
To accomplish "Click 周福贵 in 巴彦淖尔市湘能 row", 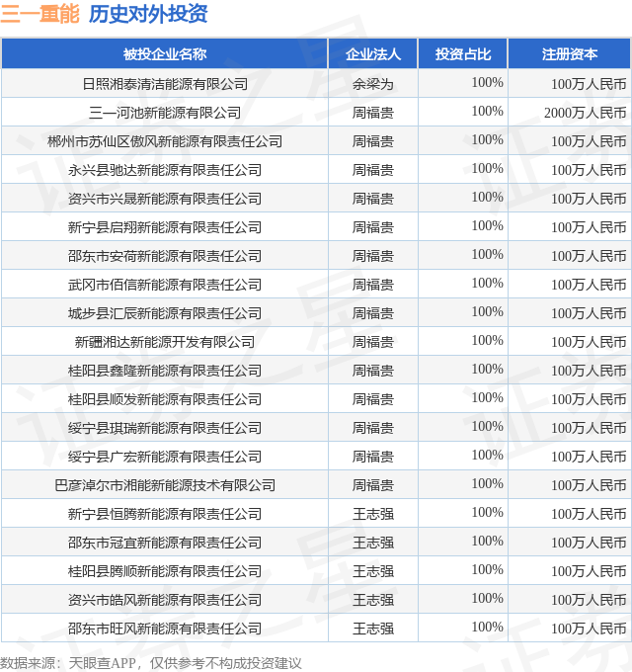I will pyautogui.click(x=373, y=485).
